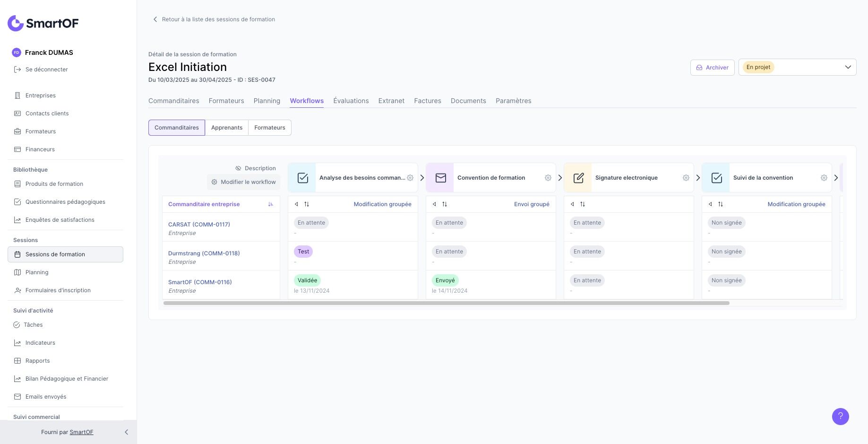Open the En projet status dropdown
The width and height of the screenshot is (868, 444).
[x=797, y=67]
